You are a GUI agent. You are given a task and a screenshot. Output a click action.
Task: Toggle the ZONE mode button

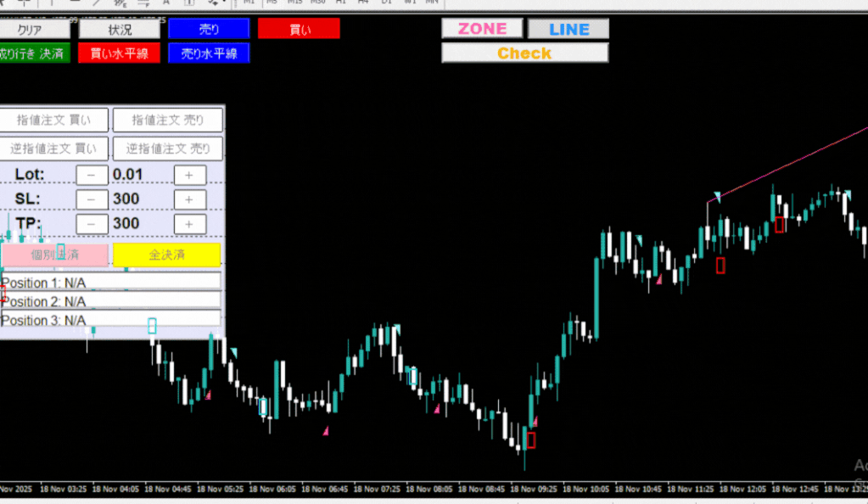[x=482, y=29]
